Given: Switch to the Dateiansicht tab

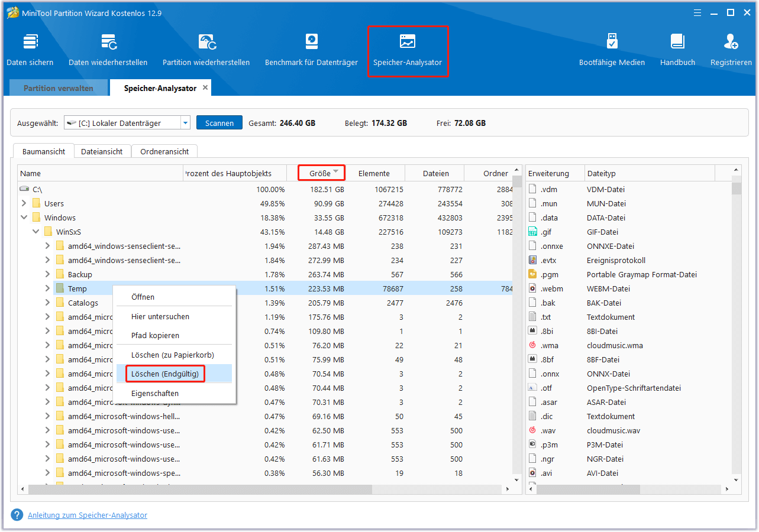Looking at the screenshot, I should click(x=102, y=151).
